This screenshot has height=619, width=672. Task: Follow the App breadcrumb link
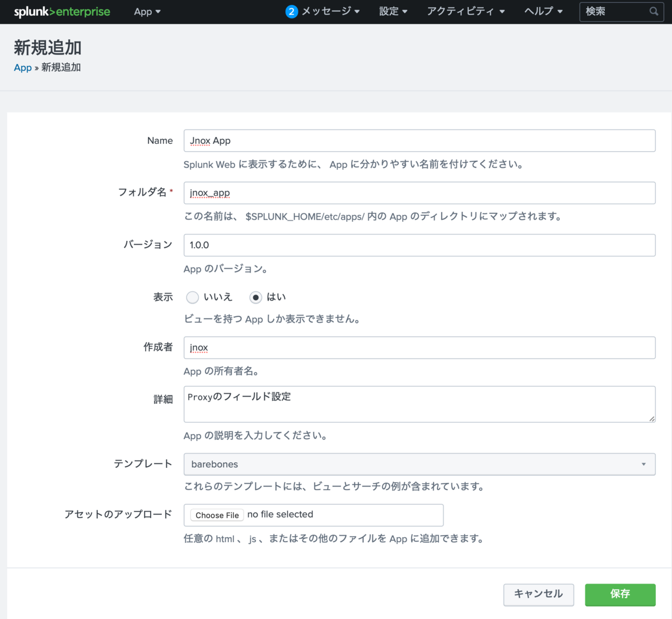[22, 67]
